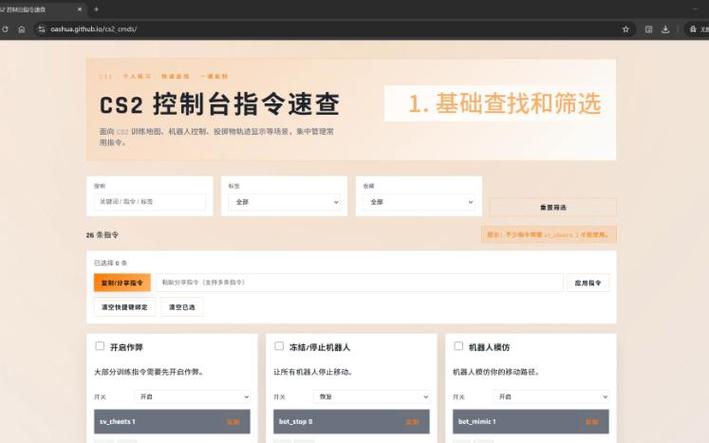Viewport: 709px width, 443px height.
Task: Go to the browser home page icon
Action: pyautogui.click(x=21, y=29)
